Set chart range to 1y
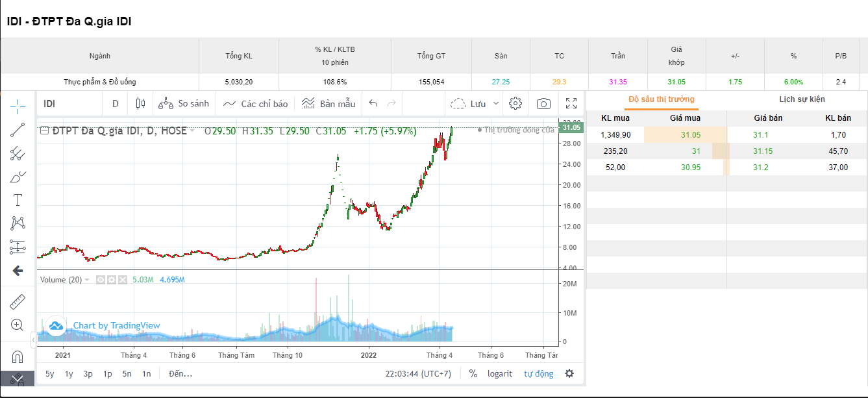868x398 pixels. (x=69, y=373)
